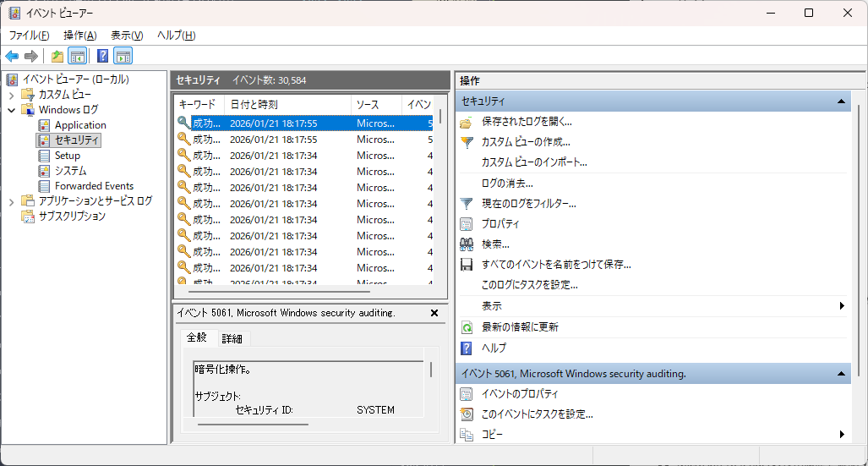Select the Application log in tree

coord(80,125)
